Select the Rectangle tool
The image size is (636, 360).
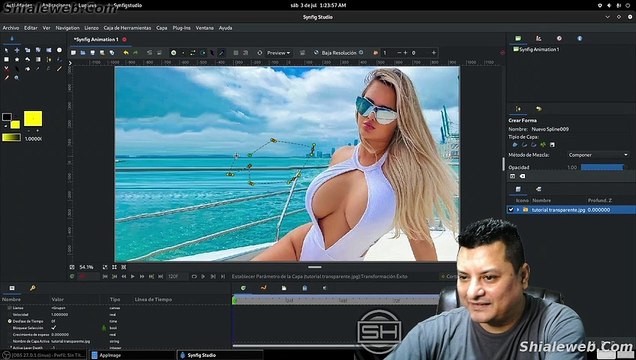pos(6,60)
